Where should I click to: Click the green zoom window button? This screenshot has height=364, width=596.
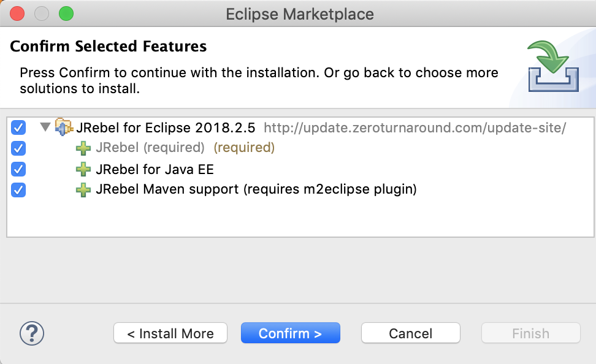(65, 13)
